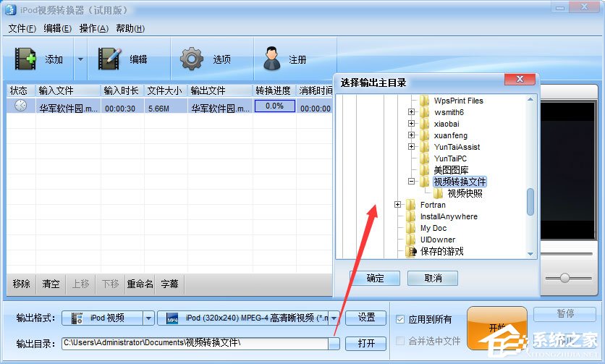Click the 文件大小 column header
Screen dimensions: 605x364
click(164, 90)
